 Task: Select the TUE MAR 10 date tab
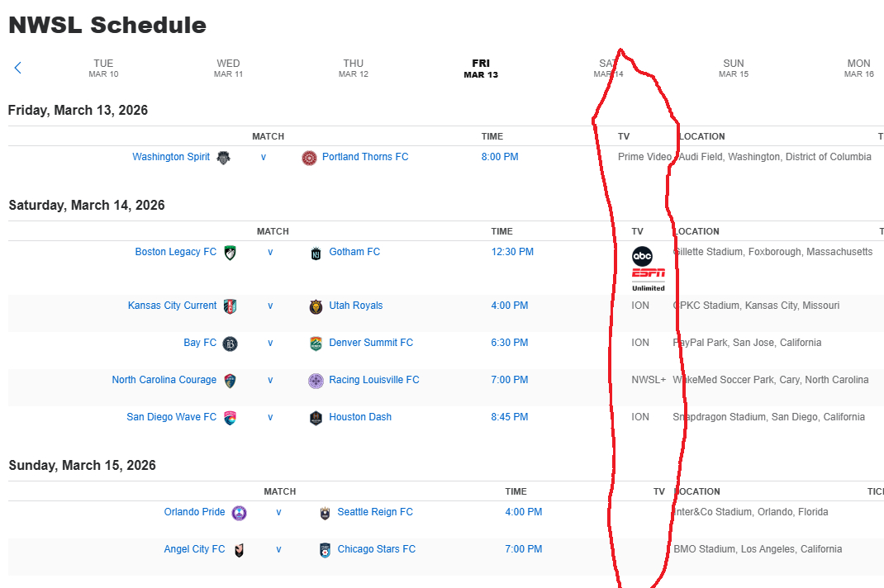tap(103, 68)
